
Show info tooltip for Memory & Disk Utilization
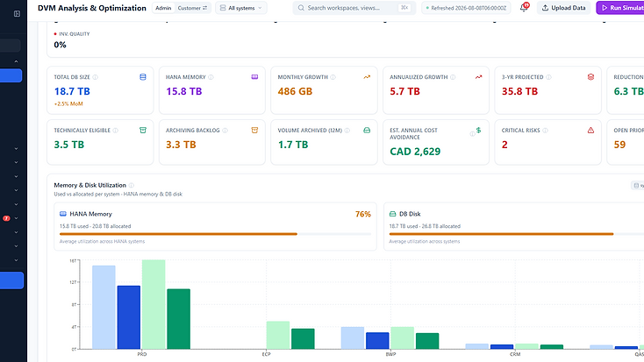coord(132,186)
